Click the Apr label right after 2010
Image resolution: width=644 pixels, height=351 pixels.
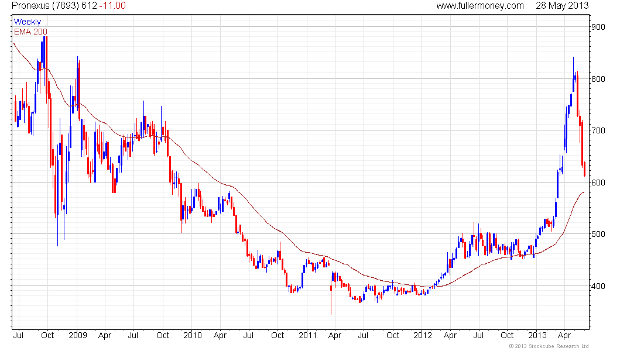pyautogui.click(x=220, y=335)
